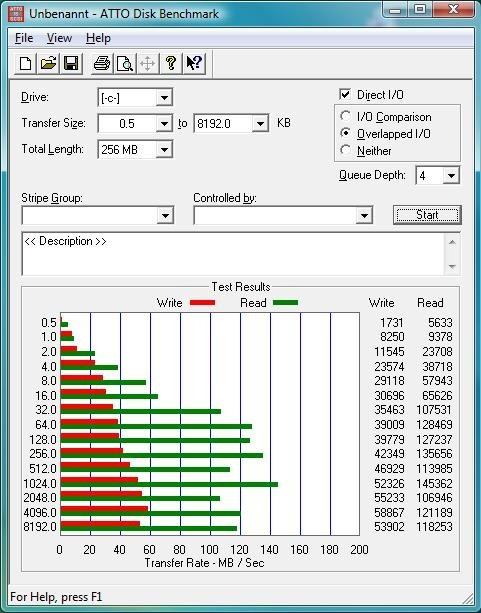Click the 'For Help, press F1' status text
481x613 pixels.
56,597
